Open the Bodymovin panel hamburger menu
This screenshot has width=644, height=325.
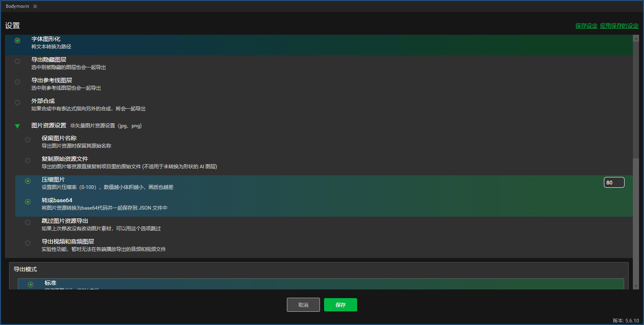coord(35,6)
